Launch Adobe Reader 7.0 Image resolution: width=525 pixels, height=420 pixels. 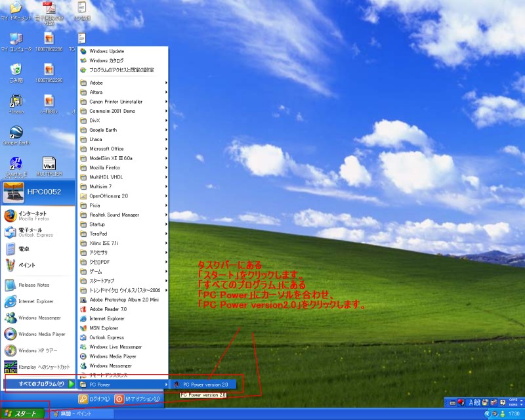point(123,309)
